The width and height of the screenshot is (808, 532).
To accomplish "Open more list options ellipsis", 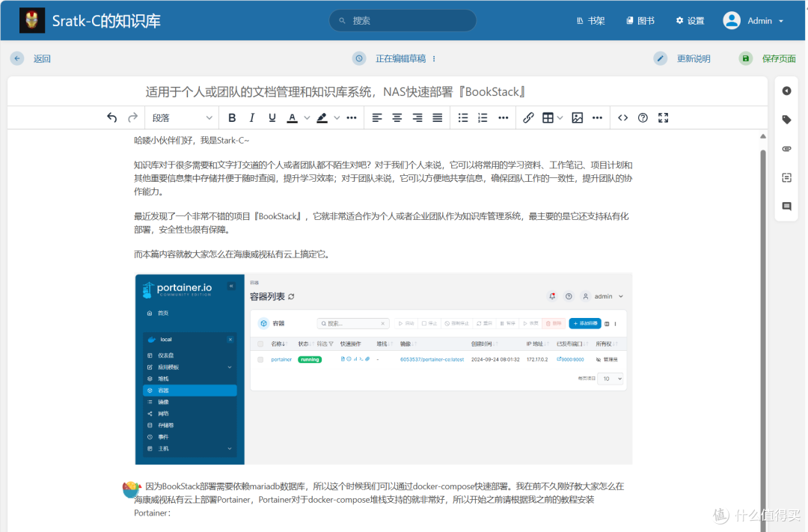I will [x=504, y=117].
